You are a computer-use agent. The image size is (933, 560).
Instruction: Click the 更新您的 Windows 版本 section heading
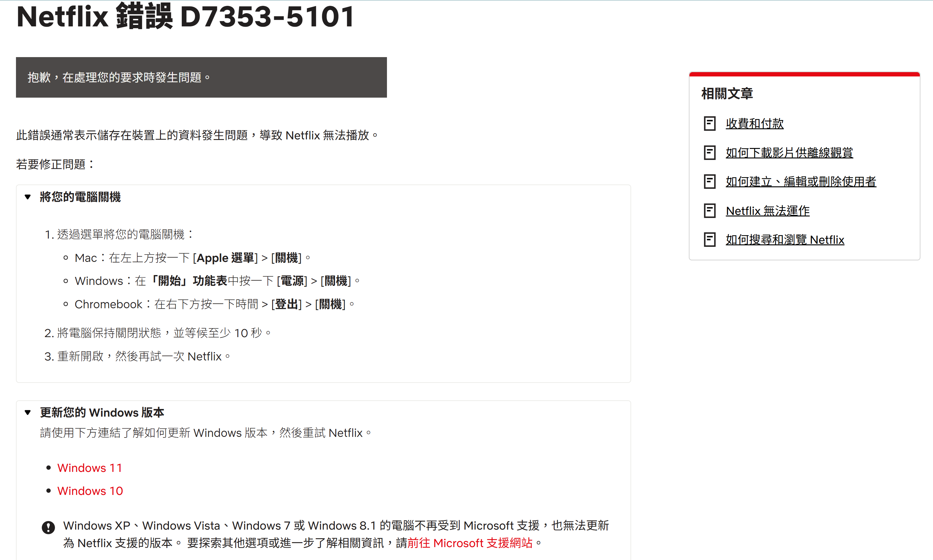[102, 412]
